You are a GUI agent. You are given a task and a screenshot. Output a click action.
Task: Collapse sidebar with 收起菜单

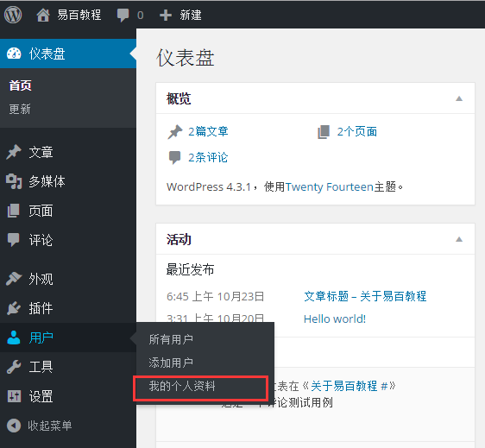tap(40, 426)
